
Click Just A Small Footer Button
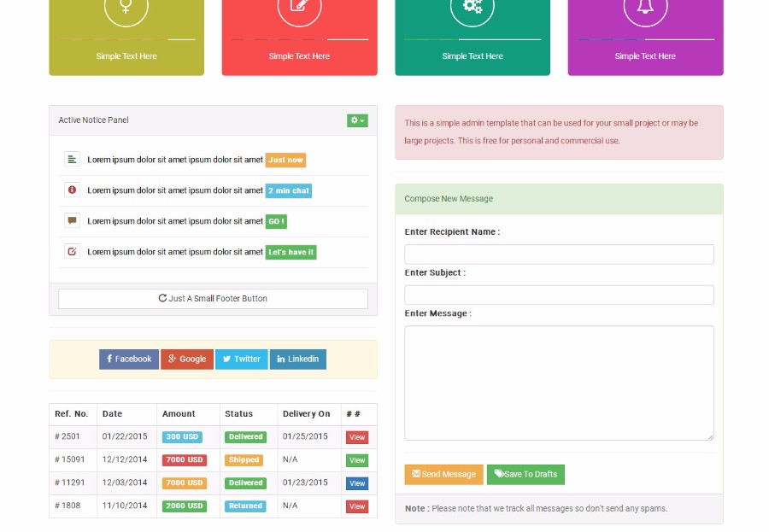(x=213, y=299)
